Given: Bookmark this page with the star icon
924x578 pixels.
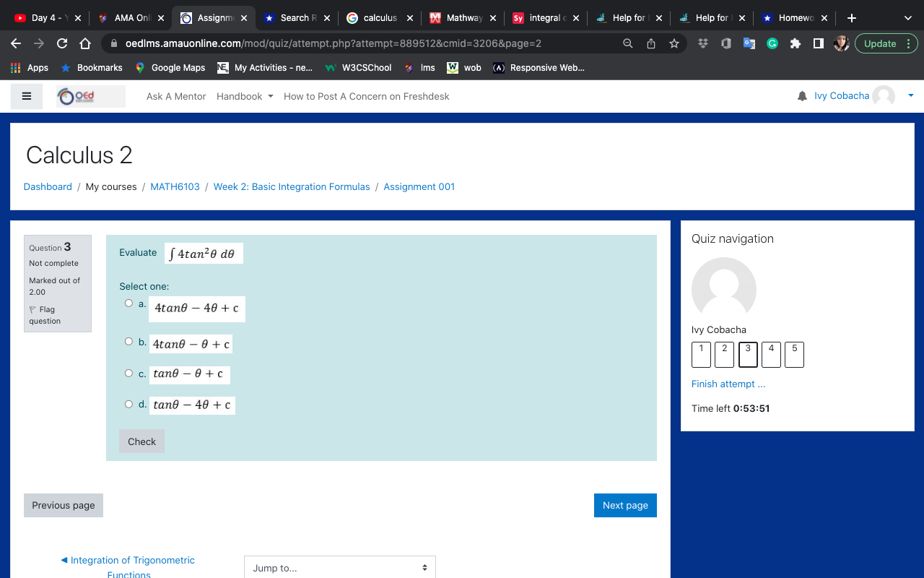Looking at the screenshot, I should pyautogui.click(x=674, y=43).
